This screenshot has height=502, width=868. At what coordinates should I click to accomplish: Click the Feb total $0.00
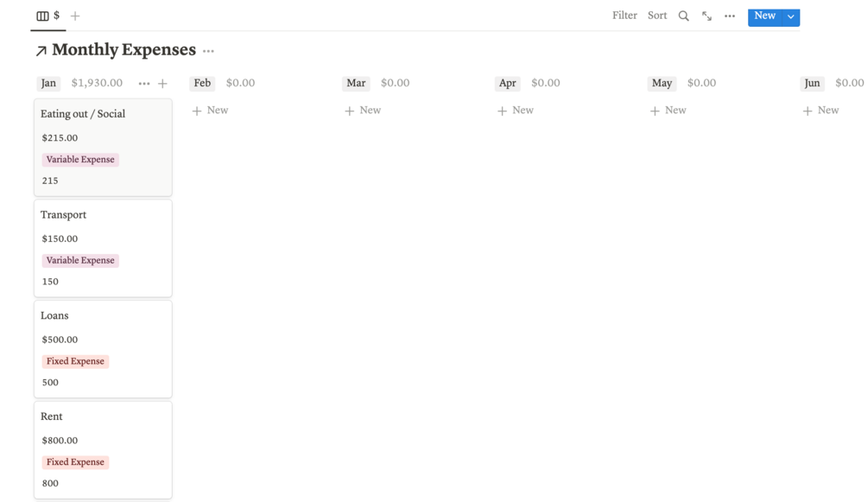(240, 83)
